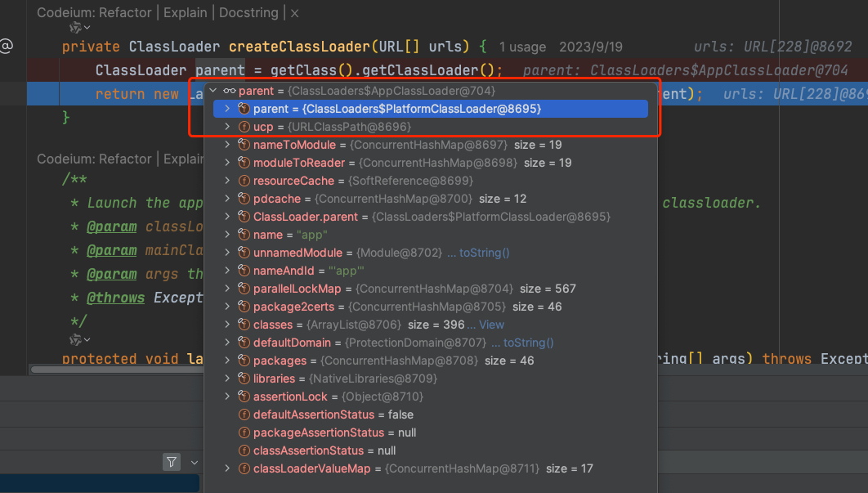Expand the parallelLockMap node
The width and height of the screenshot is (868, 493).
[227, 289]
